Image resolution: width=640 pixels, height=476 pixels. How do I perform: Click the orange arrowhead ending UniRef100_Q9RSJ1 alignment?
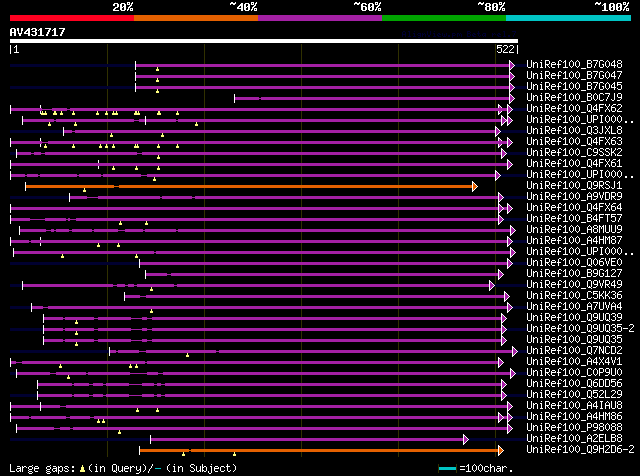pos(475,187)
